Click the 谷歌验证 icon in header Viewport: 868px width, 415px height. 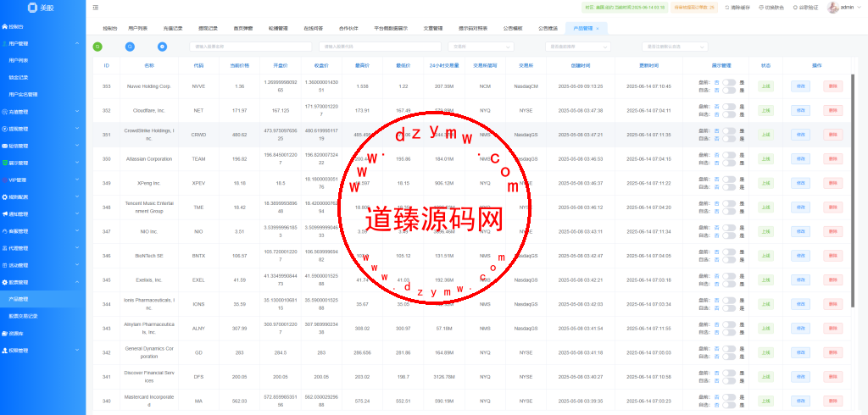pyautogui.click(x=795, y=8)
